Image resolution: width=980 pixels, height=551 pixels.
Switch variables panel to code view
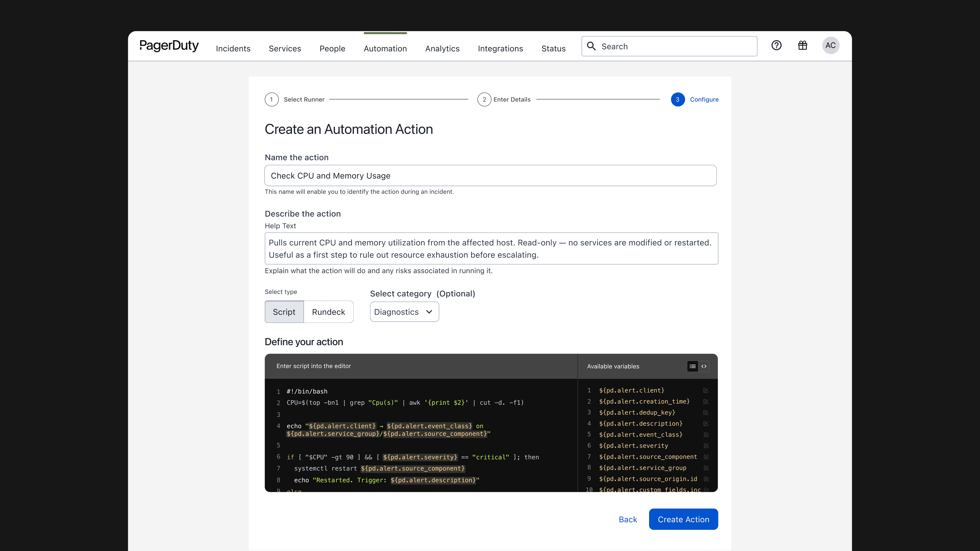coord(703,366)
